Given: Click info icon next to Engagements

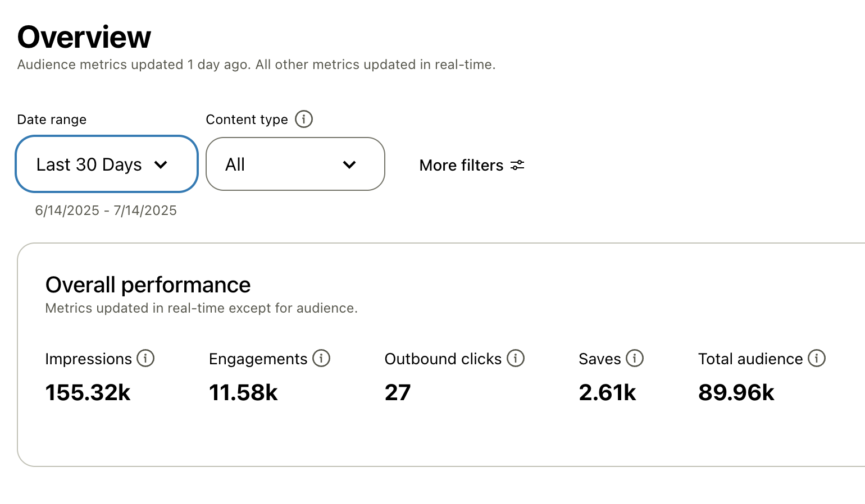Looking at the screenshot, I should 321,358.
